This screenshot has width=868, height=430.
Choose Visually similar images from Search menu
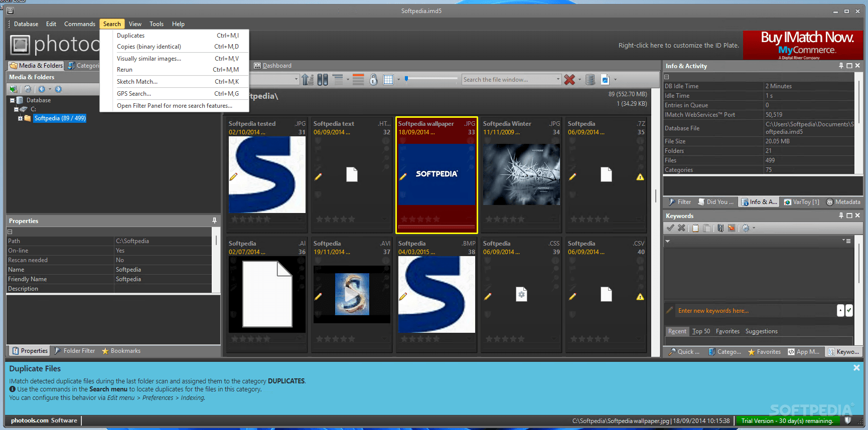[175, 59]
